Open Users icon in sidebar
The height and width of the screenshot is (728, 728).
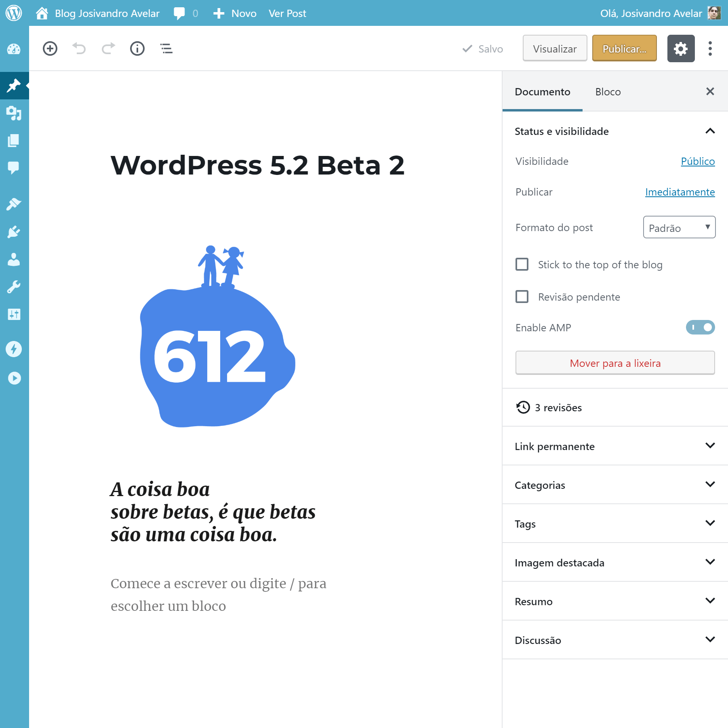point(14,259)
